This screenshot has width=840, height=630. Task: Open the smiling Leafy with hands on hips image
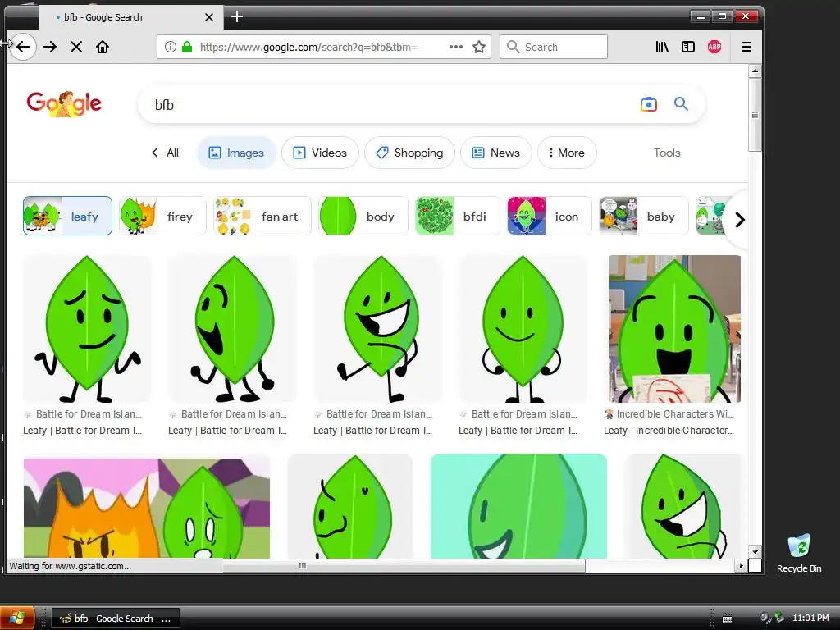coord(523,329)
